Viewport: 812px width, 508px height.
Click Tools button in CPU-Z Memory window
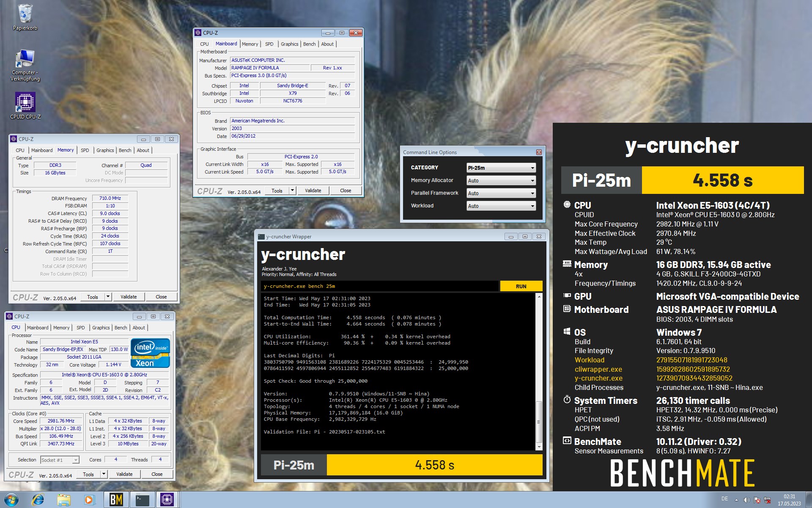[x=93, y=297]
